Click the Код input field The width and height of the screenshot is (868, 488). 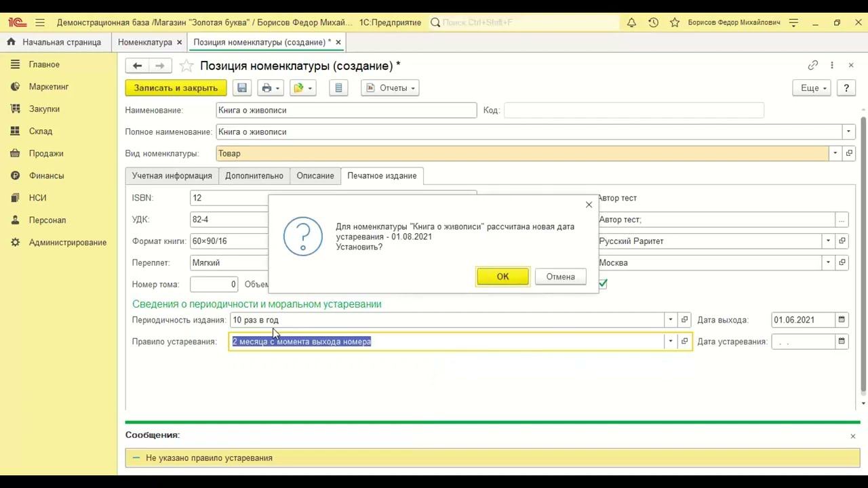click(634, 110)
